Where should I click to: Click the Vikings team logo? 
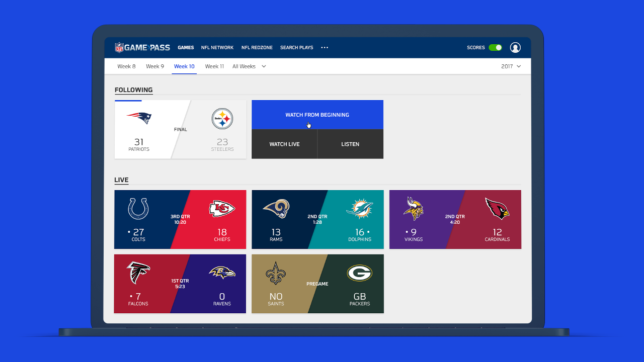[413, 208]
